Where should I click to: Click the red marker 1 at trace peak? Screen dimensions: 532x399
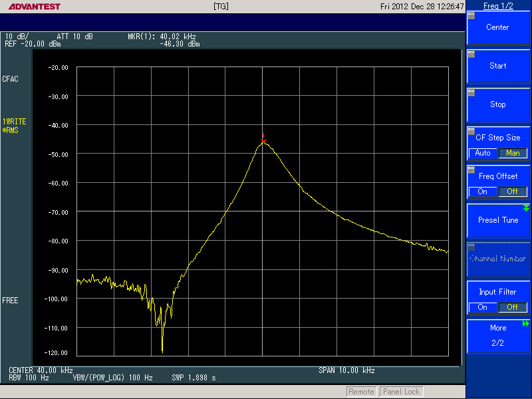point(263,138)
